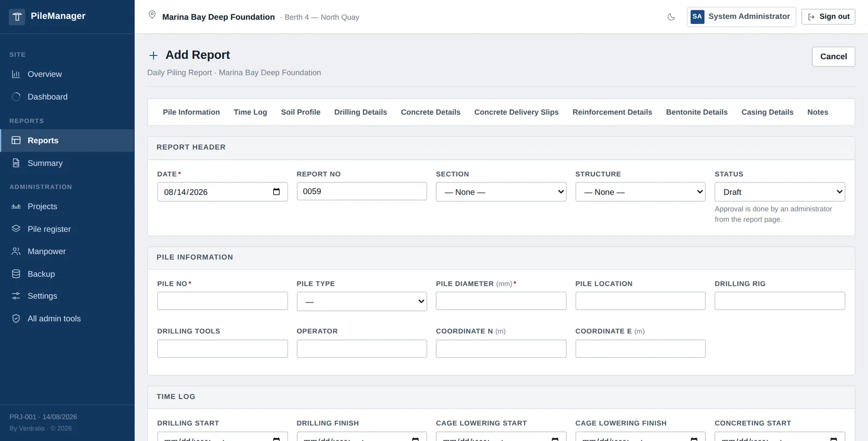The image size is (868, 441).
Task: Click the Projects icon in sidebar
Action: (16, 206)
